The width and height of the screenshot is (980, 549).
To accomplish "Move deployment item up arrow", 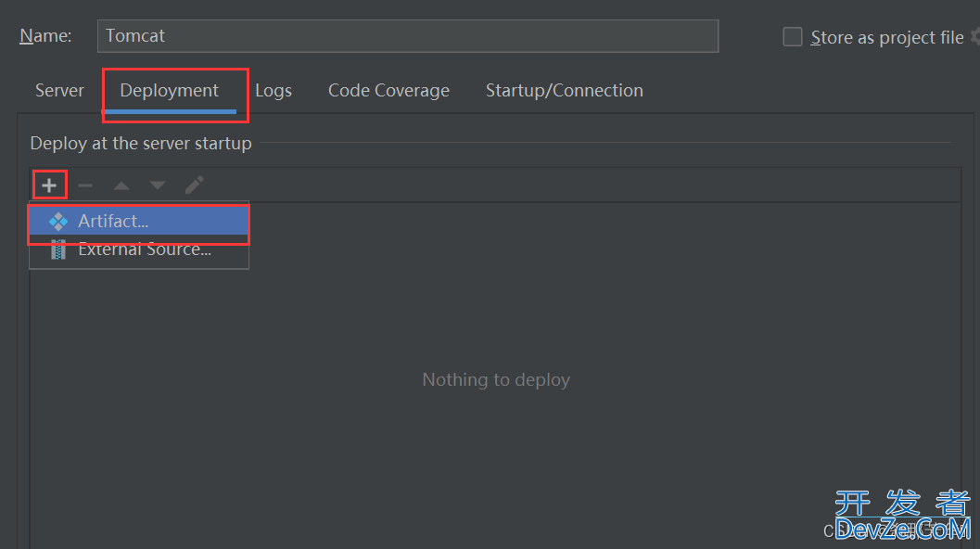I will click(x=121, y=185).
